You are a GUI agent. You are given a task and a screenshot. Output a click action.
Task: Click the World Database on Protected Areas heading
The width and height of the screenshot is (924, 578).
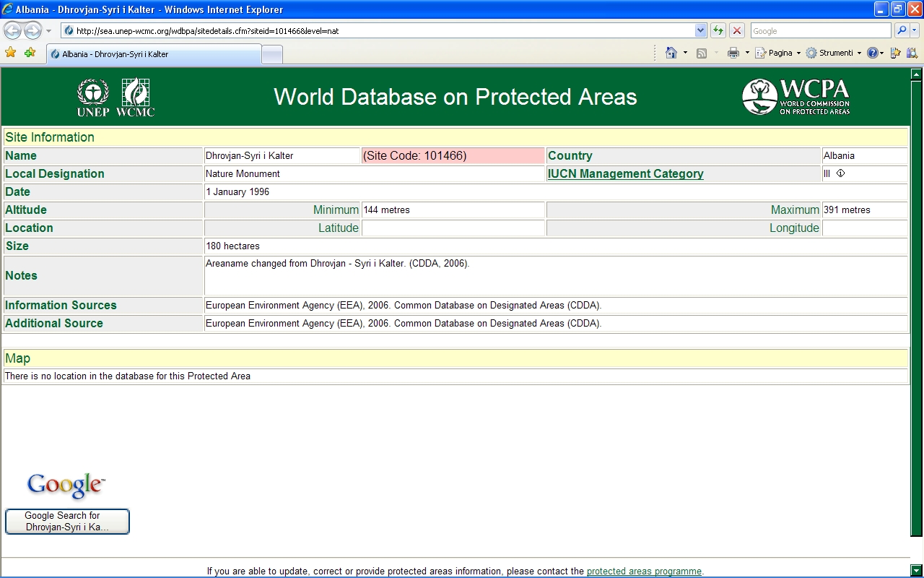(456, 97)
